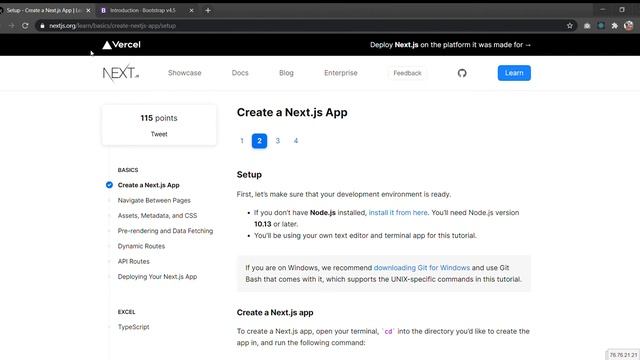Open Blog in the navigation
This screenshot has width=640, height=360.
point(286,73)
